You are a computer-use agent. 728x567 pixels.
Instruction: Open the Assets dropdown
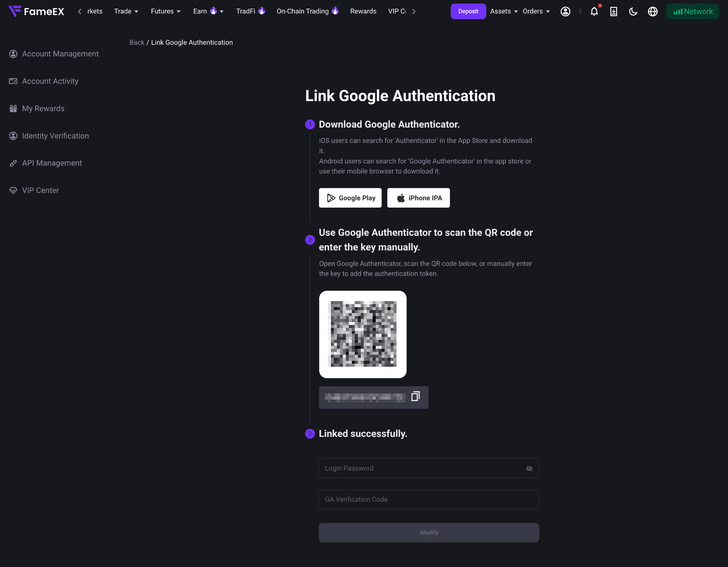(504, 11)
